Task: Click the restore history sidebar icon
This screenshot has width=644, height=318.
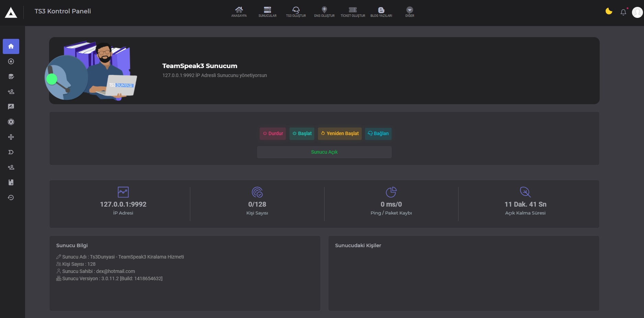Action: pos(11,198)
